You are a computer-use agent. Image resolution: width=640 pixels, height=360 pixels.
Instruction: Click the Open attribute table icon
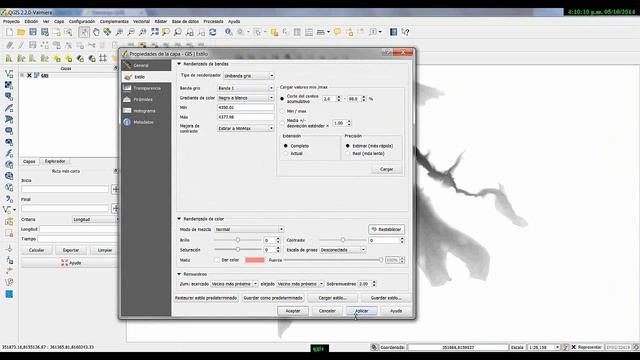tap(297, 32)
